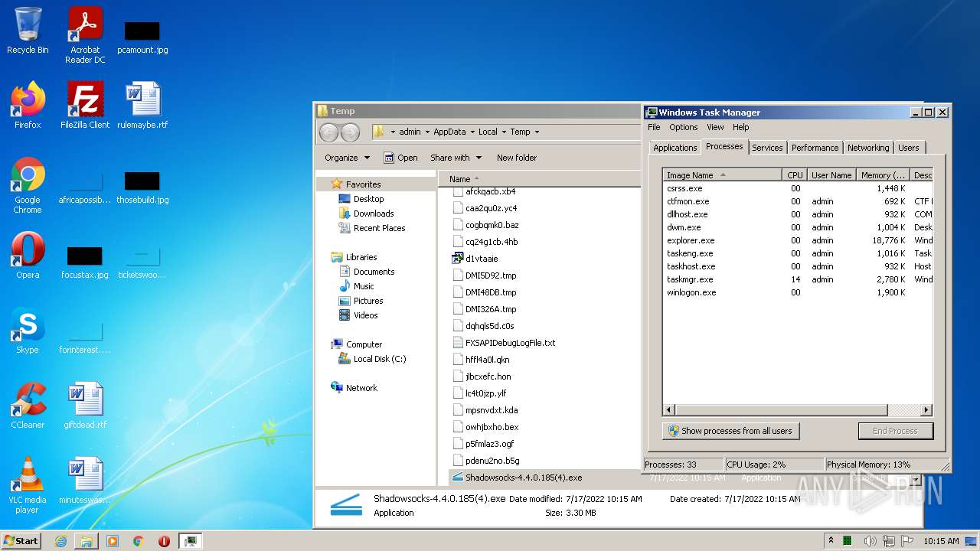980x551 pixels.
Task: Select giftdead.rtf document on desktop
Action: (x=85, y=406)
